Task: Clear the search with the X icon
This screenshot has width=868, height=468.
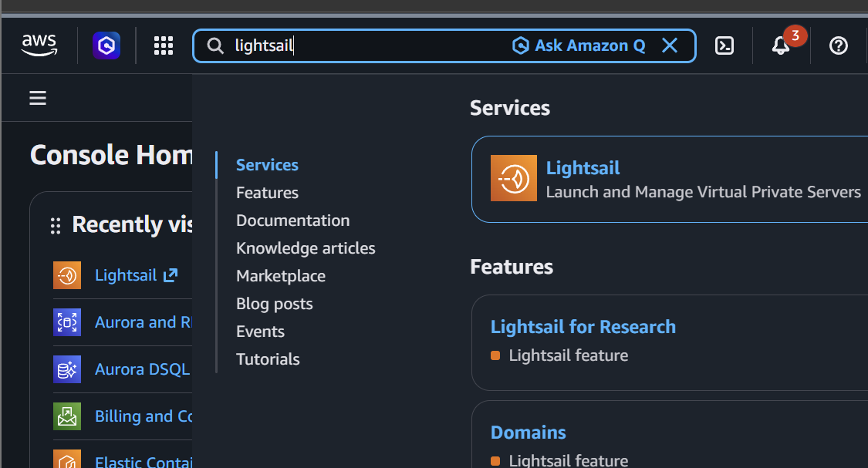Action: tap(670, 45)
